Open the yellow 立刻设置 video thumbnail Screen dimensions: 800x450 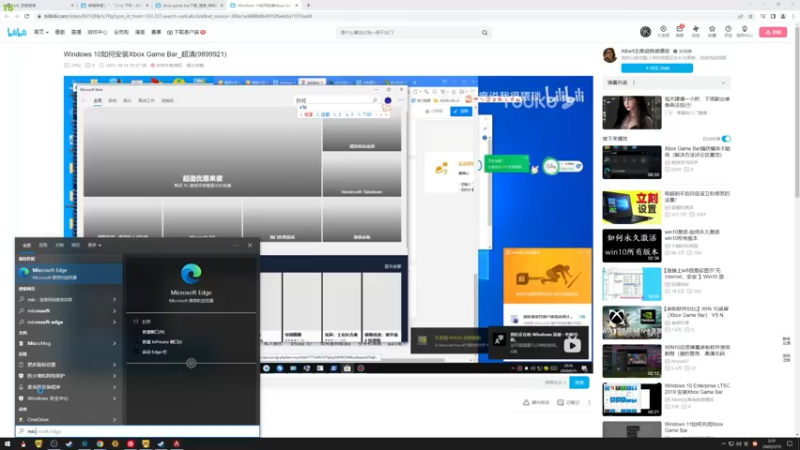pos(632,207)
